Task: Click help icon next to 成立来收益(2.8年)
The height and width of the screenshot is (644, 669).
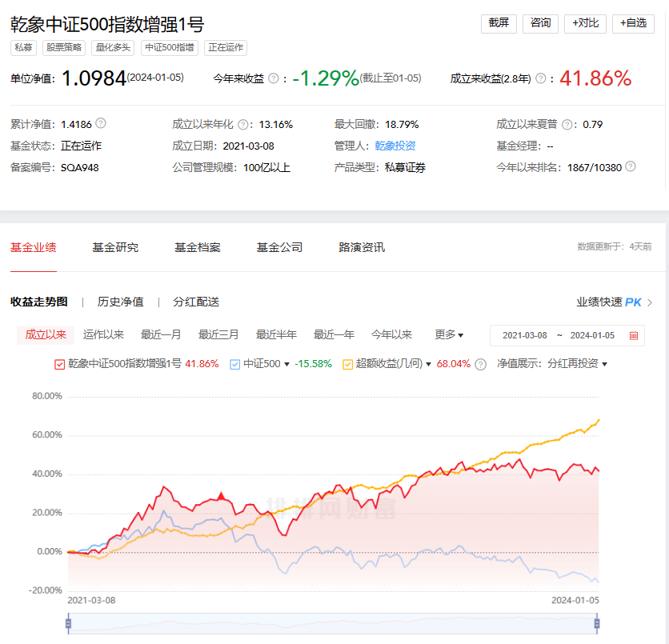Action: (x=541, y=78)
